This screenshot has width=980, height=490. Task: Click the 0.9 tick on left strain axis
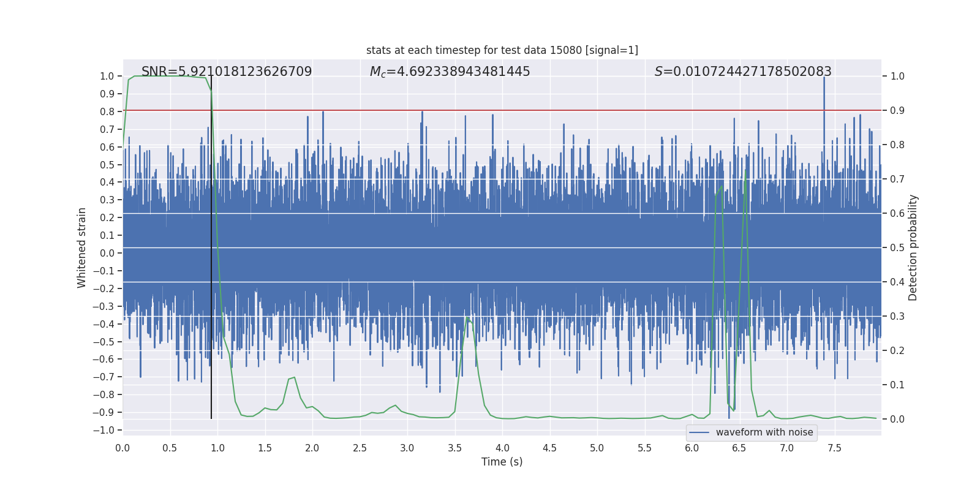click(x=107, y=94)
